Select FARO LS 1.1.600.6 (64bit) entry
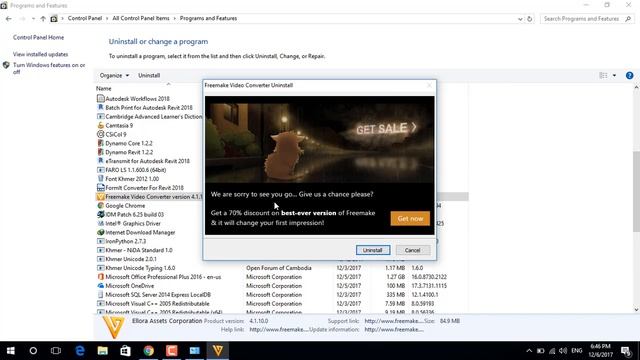The image size is (640, 360). pos(136,170)
